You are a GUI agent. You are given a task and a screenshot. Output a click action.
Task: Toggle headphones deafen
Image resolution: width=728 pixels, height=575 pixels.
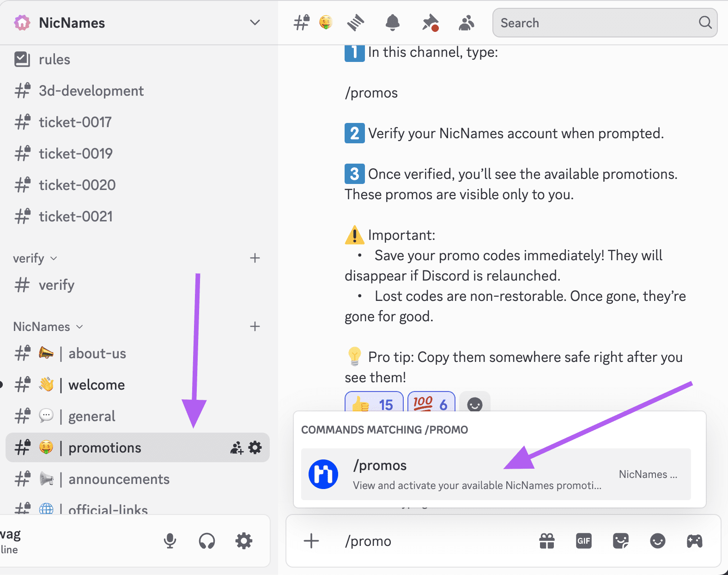207,541
